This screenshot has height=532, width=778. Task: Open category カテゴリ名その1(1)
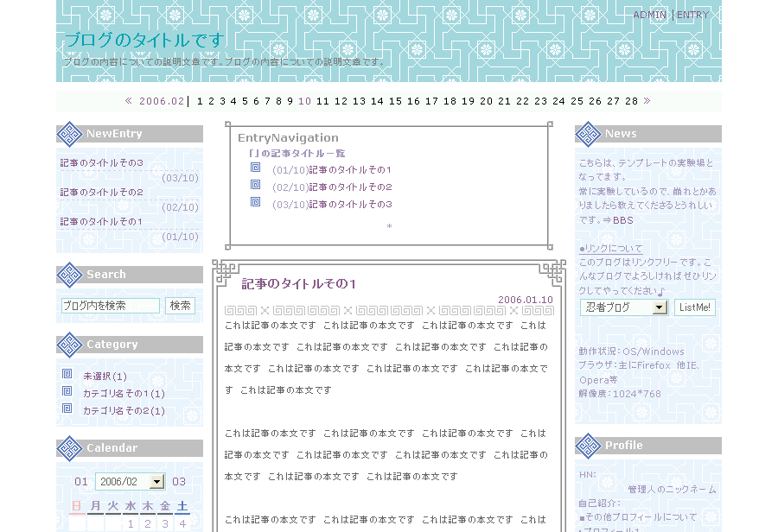[124, 394]
